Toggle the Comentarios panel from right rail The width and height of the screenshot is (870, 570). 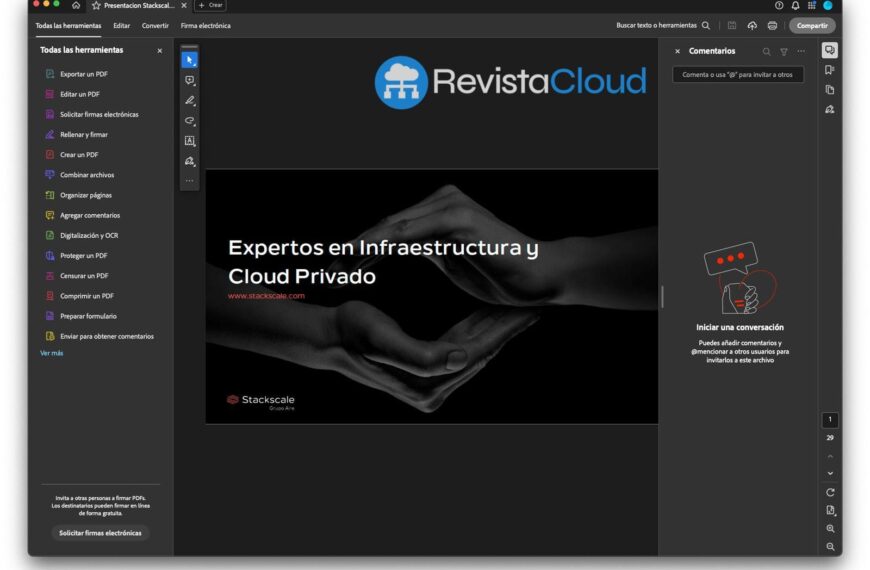[x=830, y=50]
